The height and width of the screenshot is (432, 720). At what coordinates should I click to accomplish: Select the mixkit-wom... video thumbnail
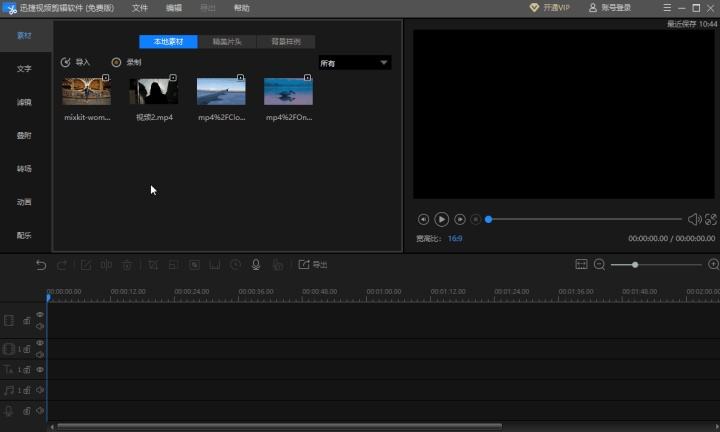tap(86, 91)
